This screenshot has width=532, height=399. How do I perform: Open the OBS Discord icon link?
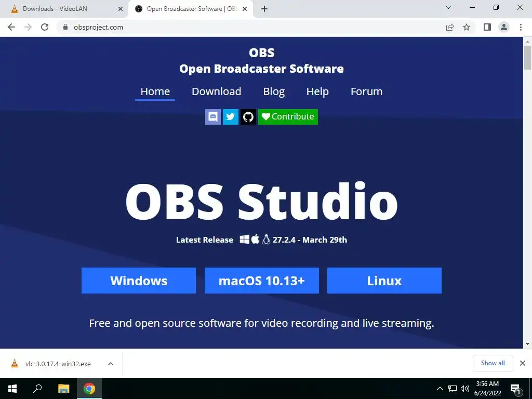212,117
